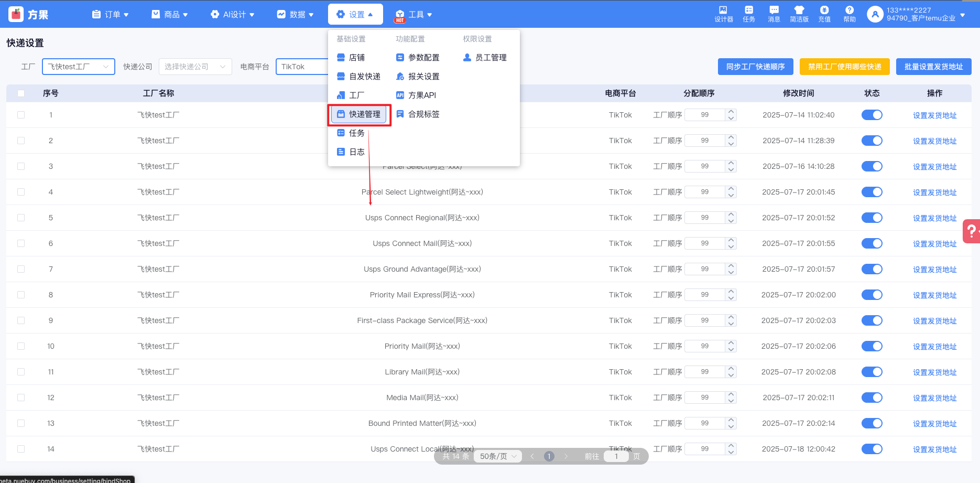Click the 方果 logo icon
The image size is (980, 483).
pos(17,14)
